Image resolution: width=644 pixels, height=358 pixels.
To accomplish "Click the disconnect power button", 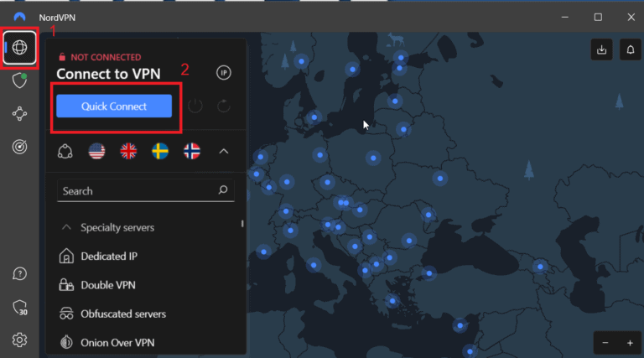I will click(x=195, y=106).
